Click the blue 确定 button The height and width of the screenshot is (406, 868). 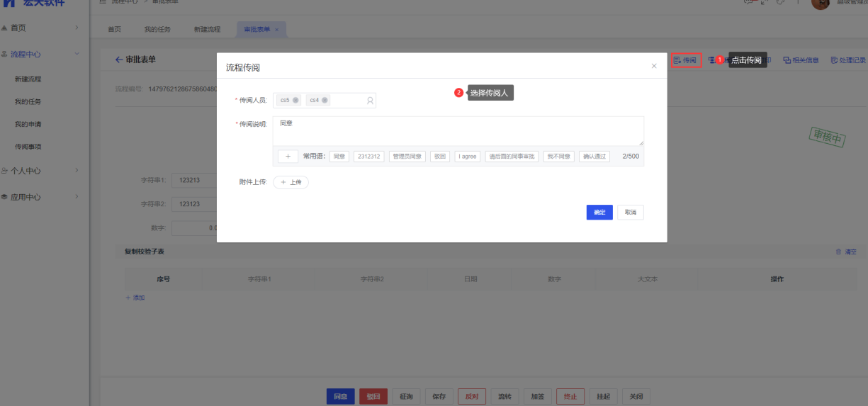tap(599, 213)
